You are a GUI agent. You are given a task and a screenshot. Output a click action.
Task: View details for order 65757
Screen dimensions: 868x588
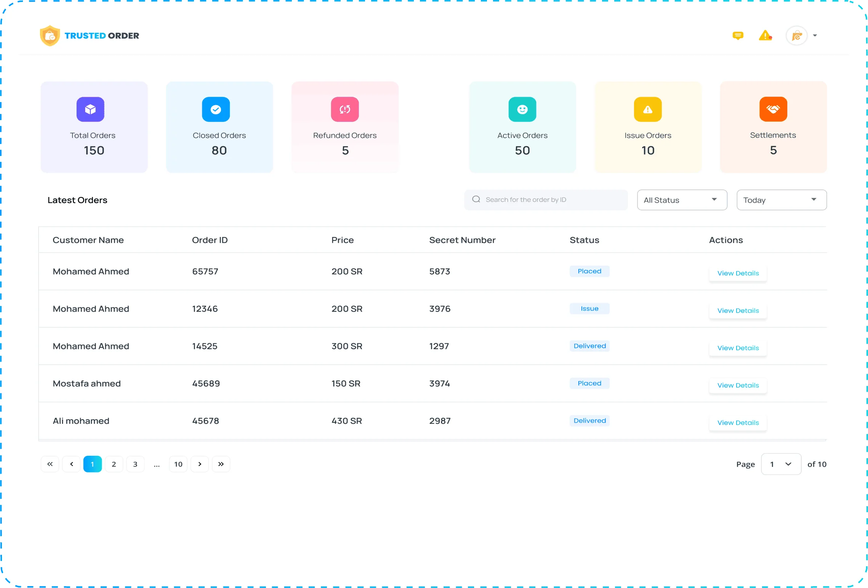(x=738, y=273)
